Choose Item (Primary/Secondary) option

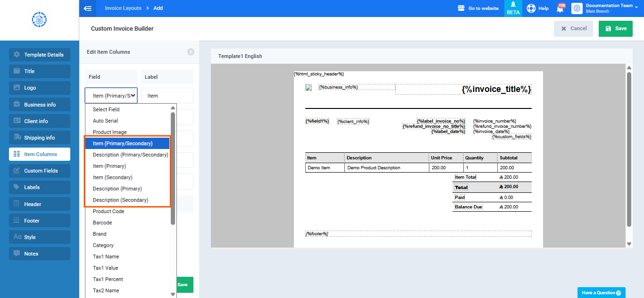tap(127, 143)
